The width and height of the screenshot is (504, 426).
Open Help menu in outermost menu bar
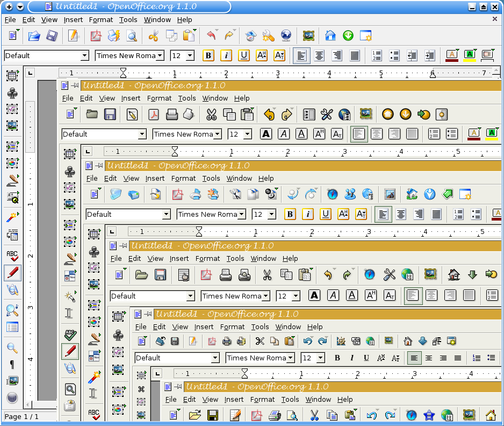coord(184,19)
